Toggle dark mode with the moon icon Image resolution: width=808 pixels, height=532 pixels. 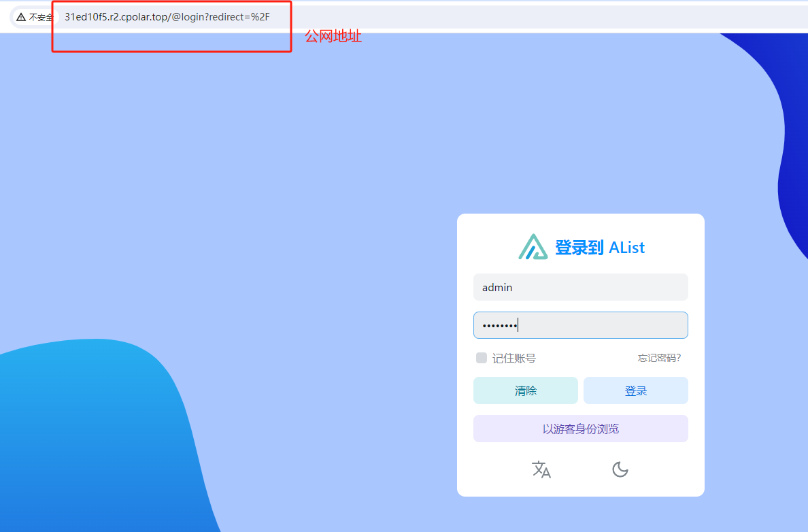[x=620, y=469]
